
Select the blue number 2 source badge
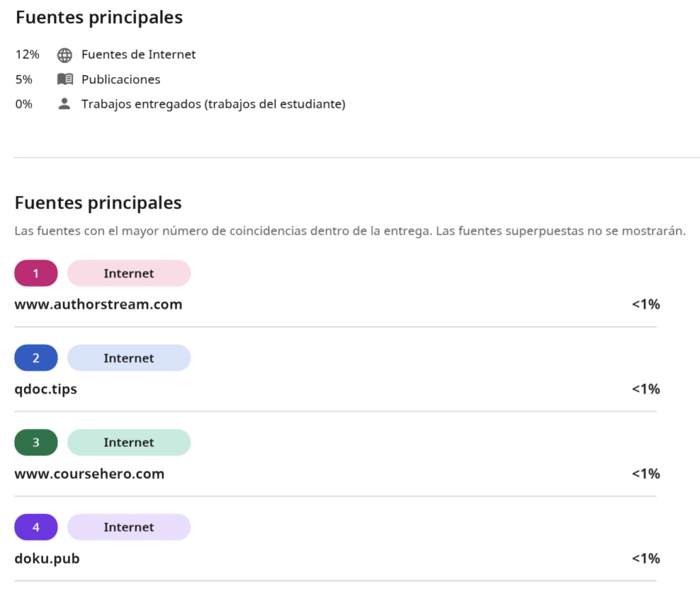click(x=36, y=358)
